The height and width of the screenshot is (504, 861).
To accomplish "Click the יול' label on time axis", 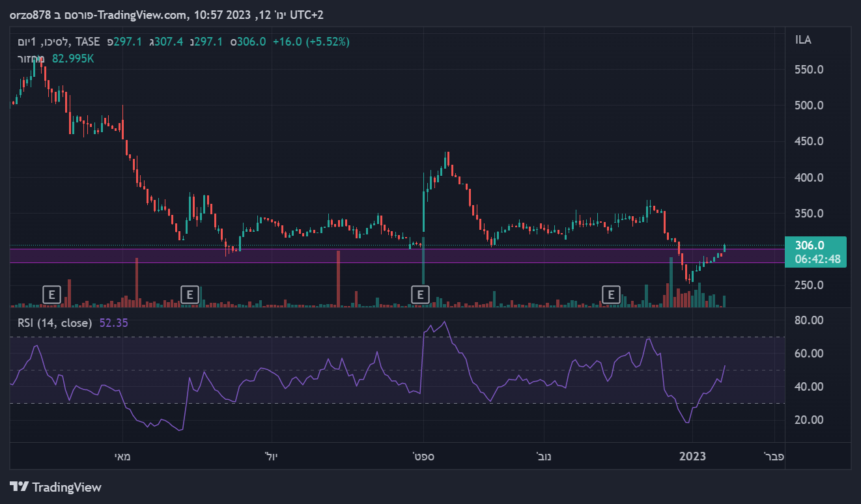I will (x=272, y=456).
